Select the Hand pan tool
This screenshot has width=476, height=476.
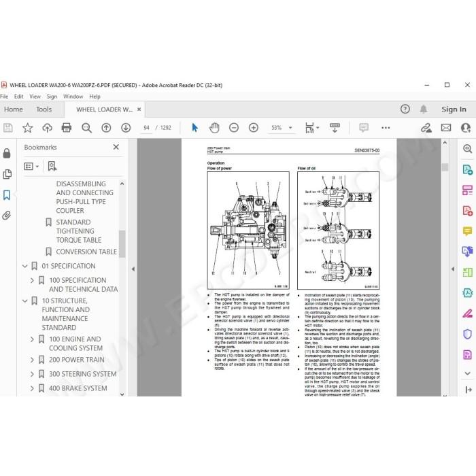pos(214,128)
